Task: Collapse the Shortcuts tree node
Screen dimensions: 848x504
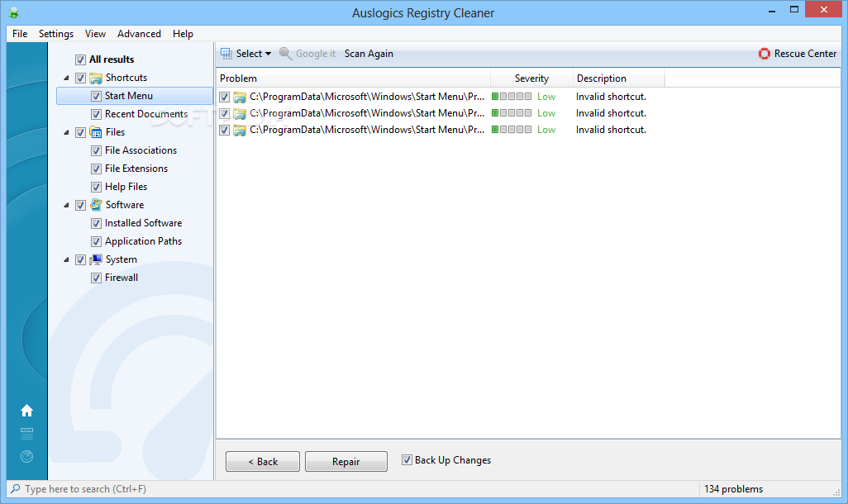Action: click(x=66, y=78)
